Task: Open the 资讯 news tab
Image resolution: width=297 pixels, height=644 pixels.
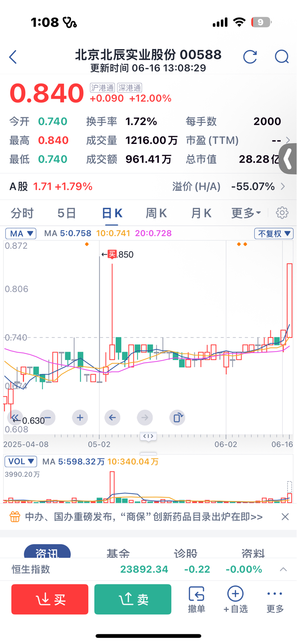Action: click(x=47, y=552)
